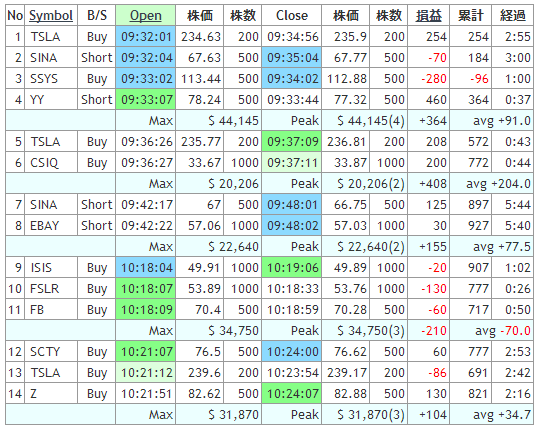Click avg +34.7 summary
The height and width of the screenshot is (429, 538).
(x=502, y=415)
